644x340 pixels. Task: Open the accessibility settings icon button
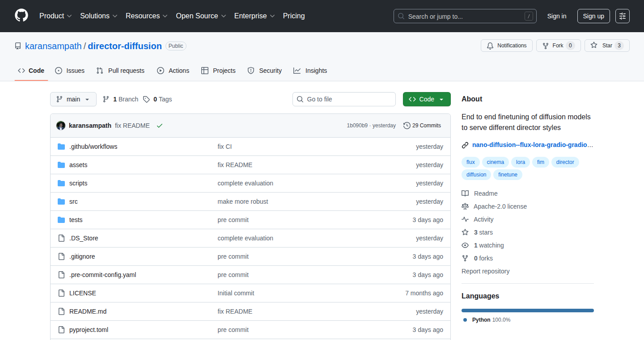[x=623, y=16]
